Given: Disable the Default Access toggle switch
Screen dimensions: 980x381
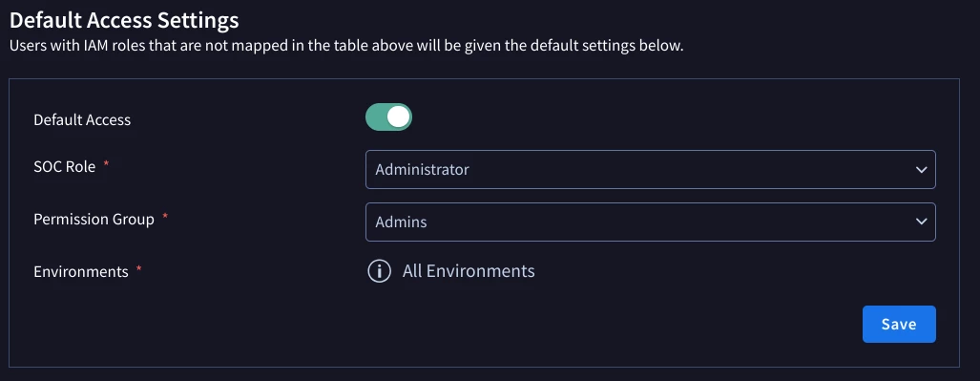Looking at the screenshot, I should tap(388, 117).
